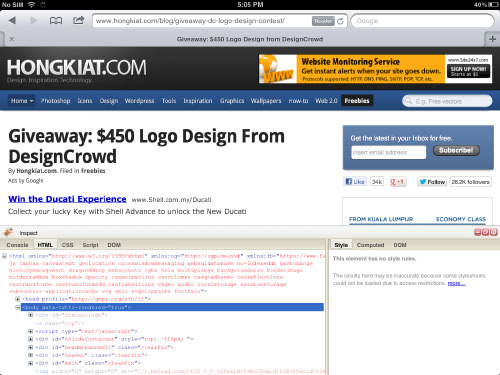
Task: Click the Google +1 button
Action: coord(398,182)
